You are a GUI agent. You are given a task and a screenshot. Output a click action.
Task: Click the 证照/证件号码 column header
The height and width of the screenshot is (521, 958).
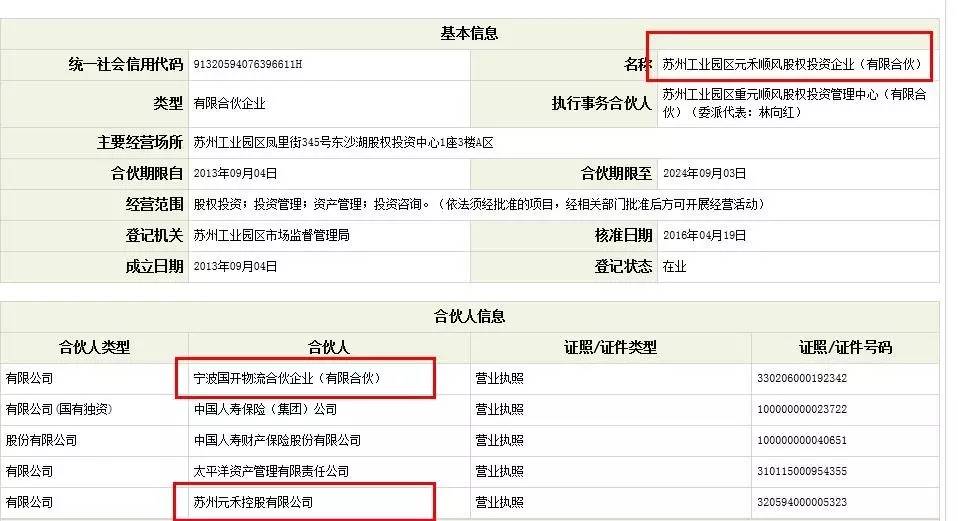846,348
